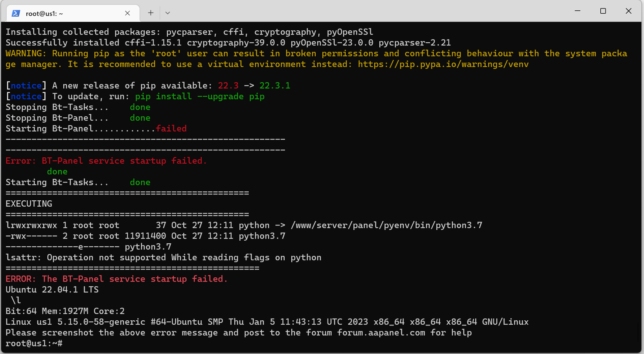The height and width of the screenshot is (354, 644).
Task: Click the root@us1:~# command prompt
Action: click(x=34, y=344)
